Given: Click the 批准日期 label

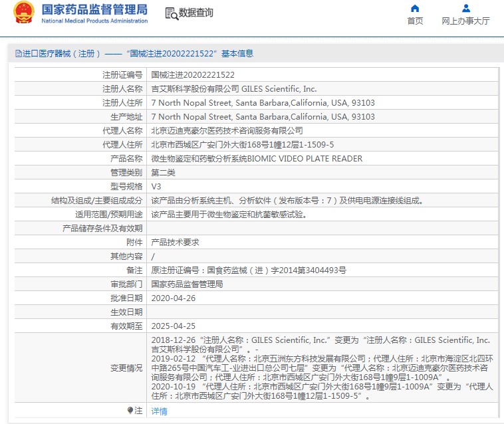Looking at the screenshot, I should [x=126, y=298].
